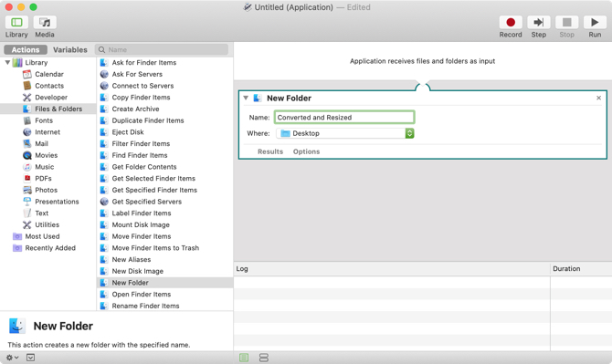Switch to the Actions tab
The width and height of the screenshot is (612, 364).
pyautogui.click(x=26, y=50)
